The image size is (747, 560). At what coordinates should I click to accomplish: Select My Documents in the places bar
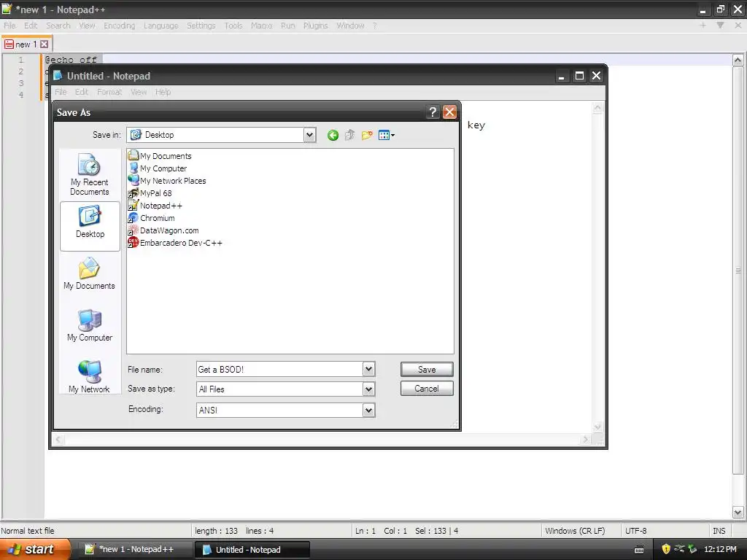[90, 274]
